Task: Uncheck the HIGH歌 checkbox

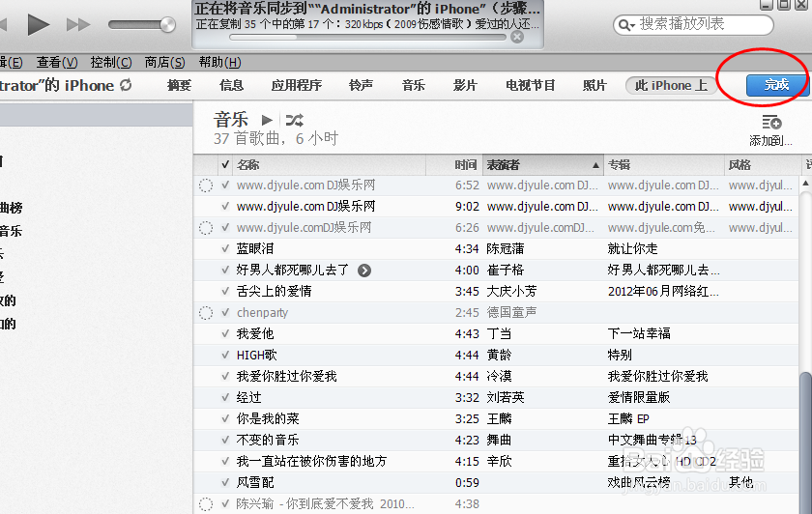Action: (x=225, y=355)
